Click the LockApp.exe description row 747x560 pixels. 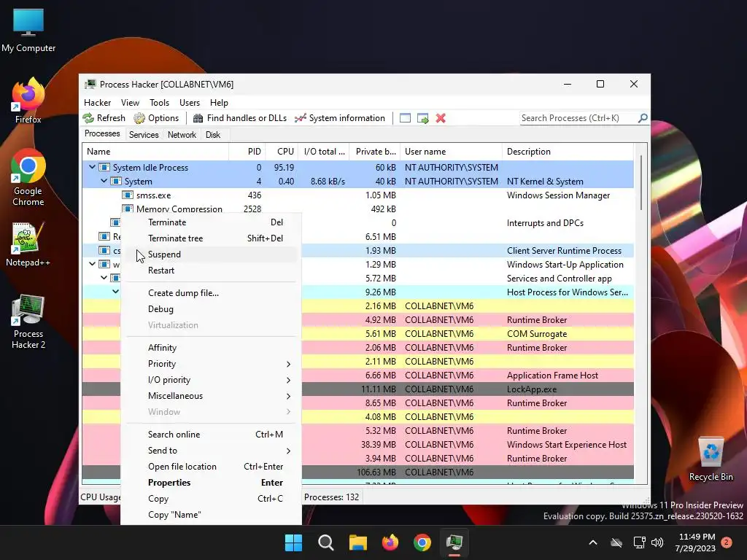[532, 389]
